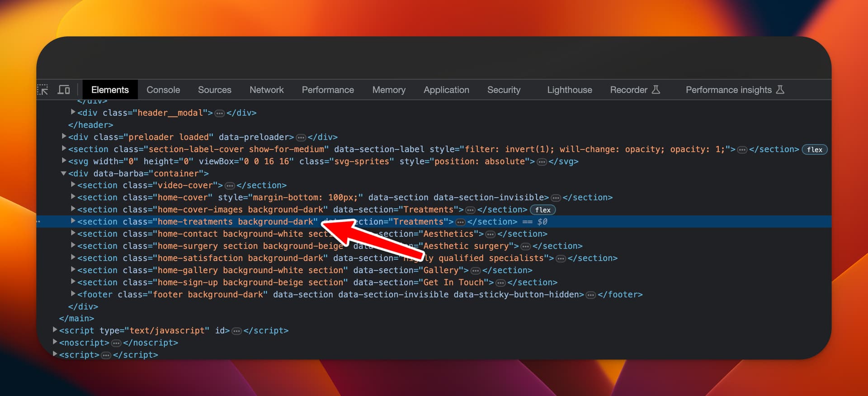Switch to the Sources tab

tap(215, 90)
